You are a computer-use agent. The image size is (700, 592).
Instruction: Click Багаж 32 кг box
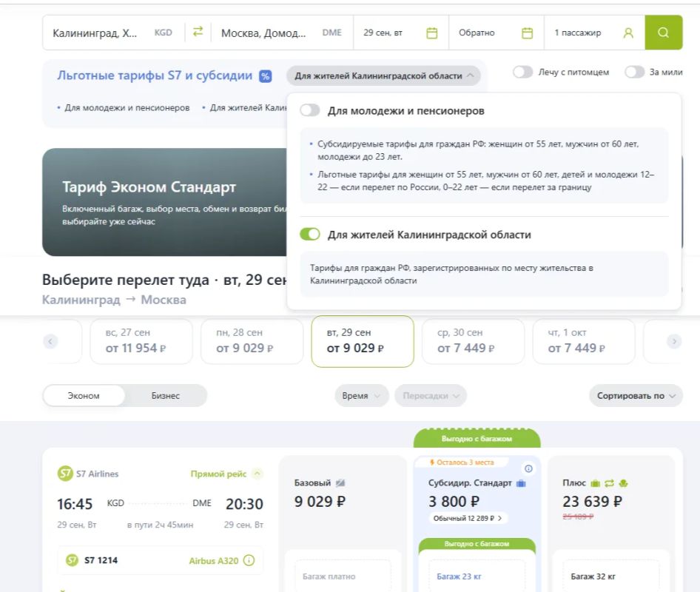[x=611, y=576]
